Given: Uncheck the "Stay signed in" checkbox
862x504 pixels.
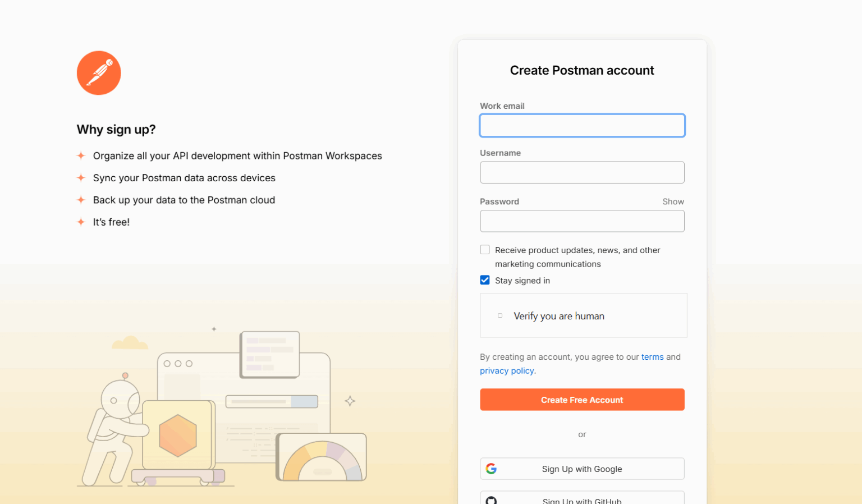Looking at the screenshot, I should 485,280.
